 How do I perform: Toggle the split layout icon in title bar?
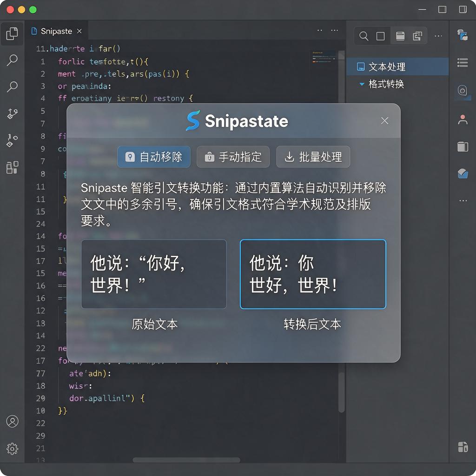point(443,9)
